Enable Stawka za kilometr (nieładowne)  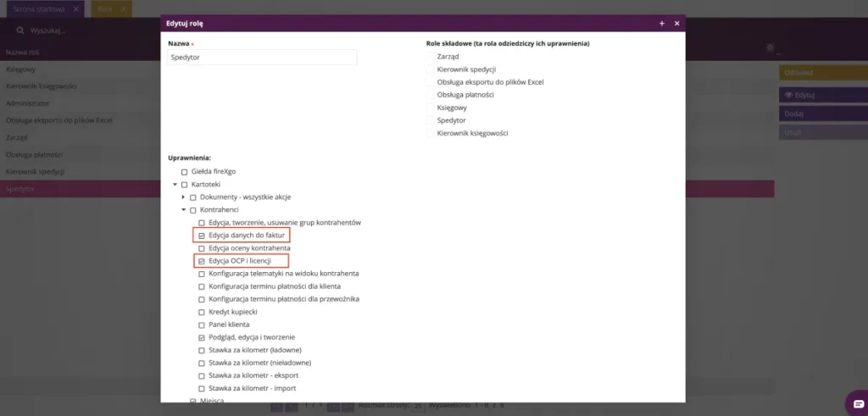click(x=202, y=363)
